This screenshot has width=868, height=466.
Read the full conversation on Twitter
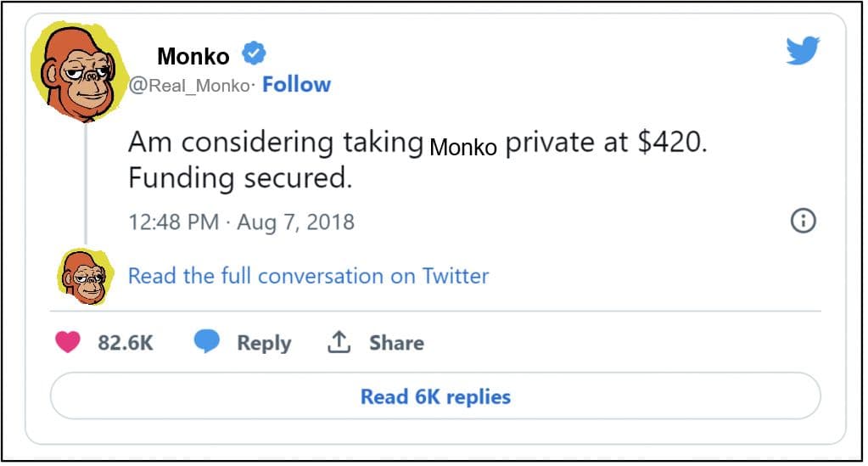pyautogui.click(x=308, y=276)
